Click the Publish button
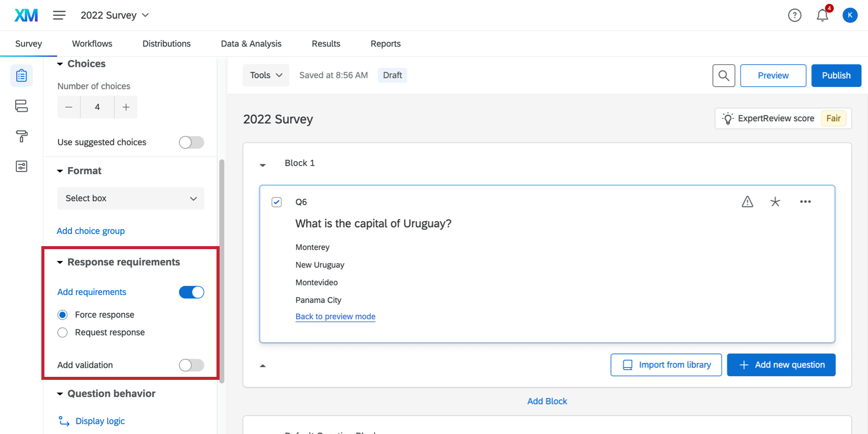The height and width of the screenshot is (434, 868). (x=836, y=76)
